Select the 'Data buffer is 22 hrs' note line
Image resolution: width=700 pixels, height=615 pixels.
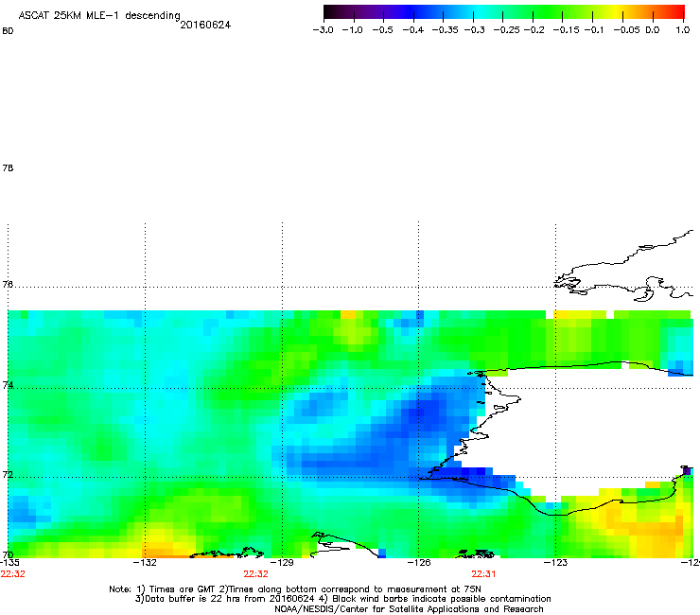[342, 599]
